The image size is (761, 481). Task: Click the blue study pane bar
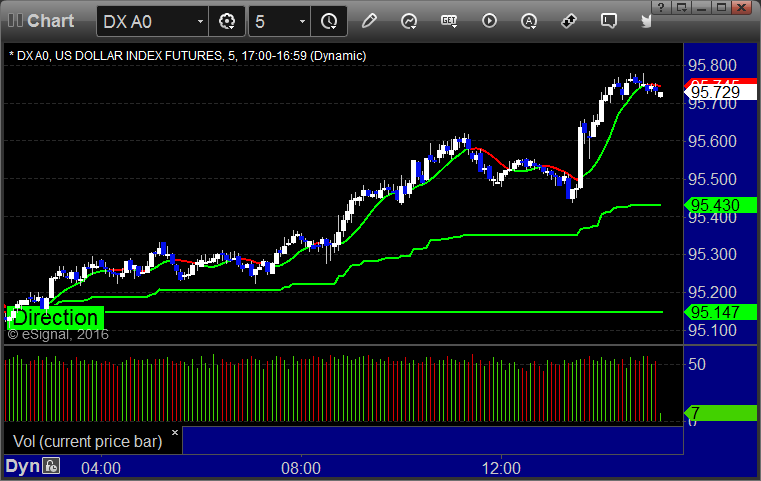pos(433,440)
